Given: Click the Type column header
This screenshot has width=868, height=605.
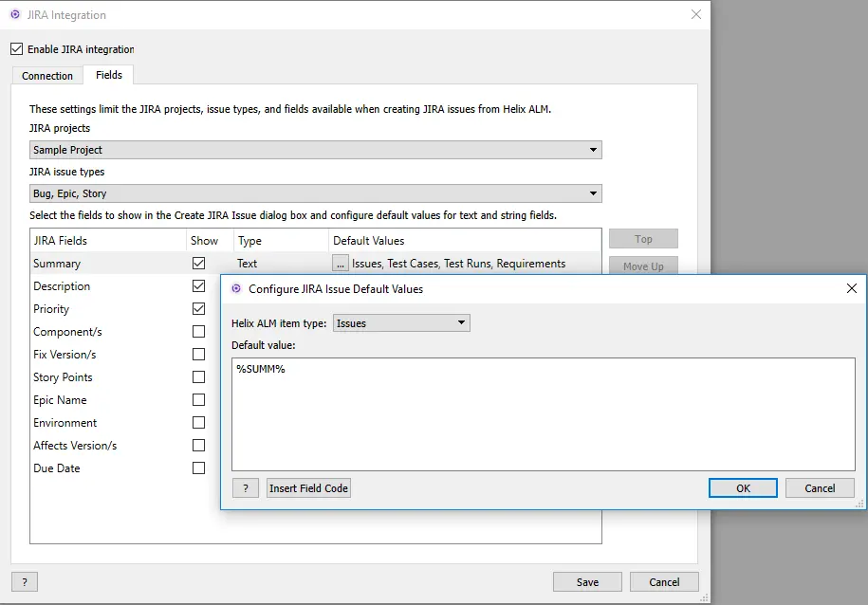Looking at the screenshot, I should click(281, 240).
